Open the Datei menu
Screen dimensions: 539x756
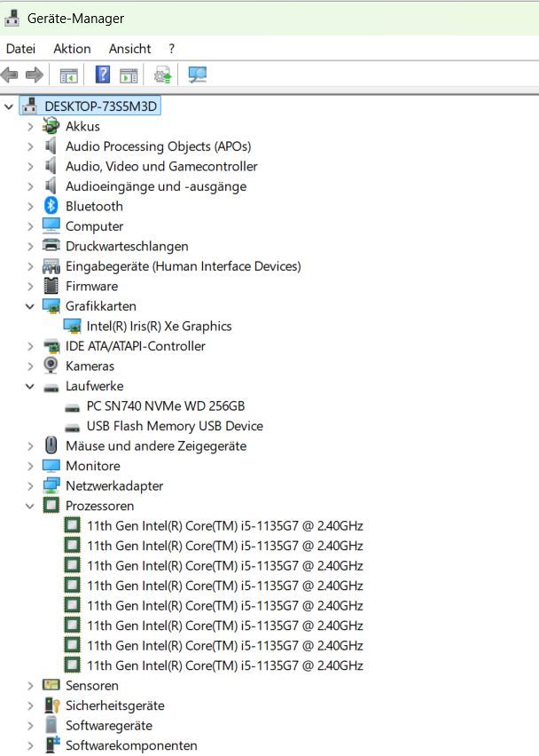click(x=20, y=49)
